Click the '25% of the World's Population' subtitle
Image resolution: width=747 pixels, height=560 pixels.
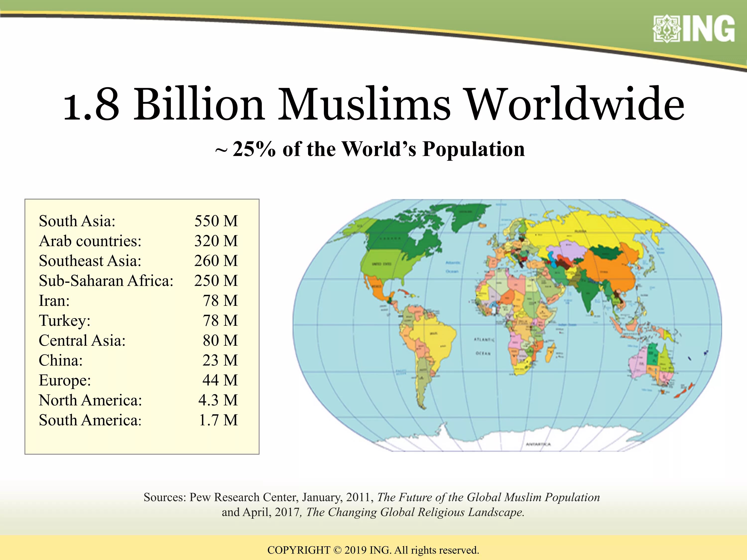click(370, 149)
